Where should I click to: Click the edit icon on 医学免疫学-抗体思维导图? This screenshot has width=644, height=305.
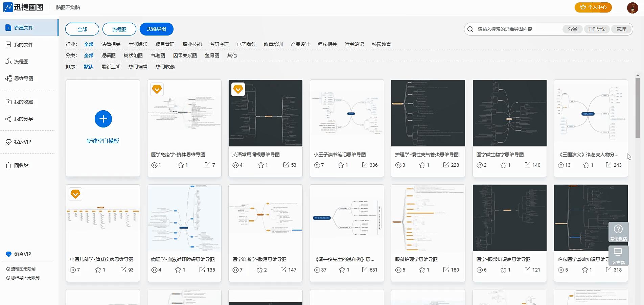tap(208, 165)
